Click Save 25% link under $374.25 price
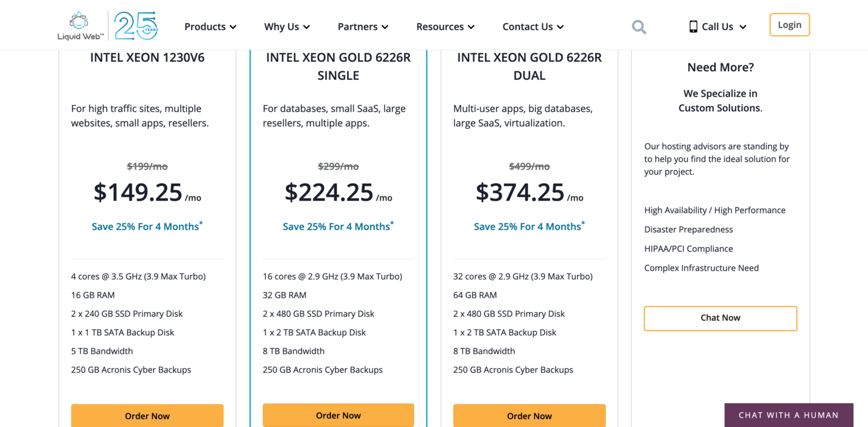Viewport: 868px width, 427px height. click(x=529, y=226)
